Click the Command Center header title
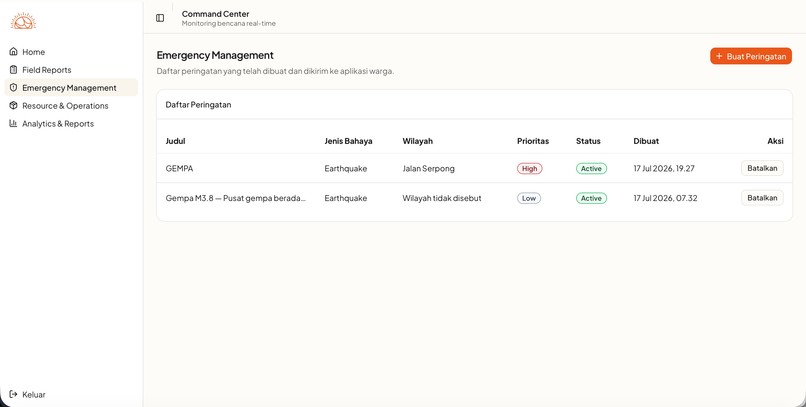Screen dimensions: 806x407 [215, 14]
